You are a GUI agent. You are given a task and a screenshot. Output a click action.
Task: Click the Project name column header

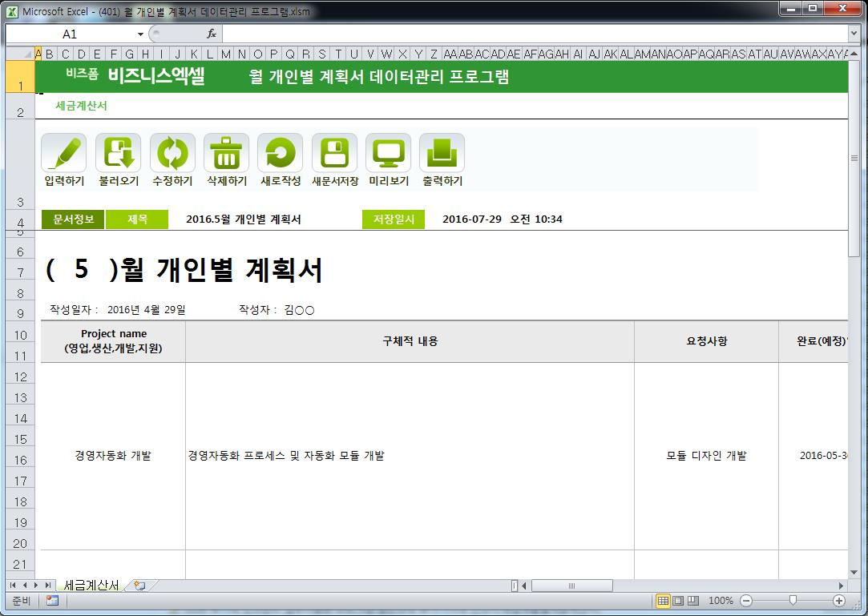(x=114, y=341)
